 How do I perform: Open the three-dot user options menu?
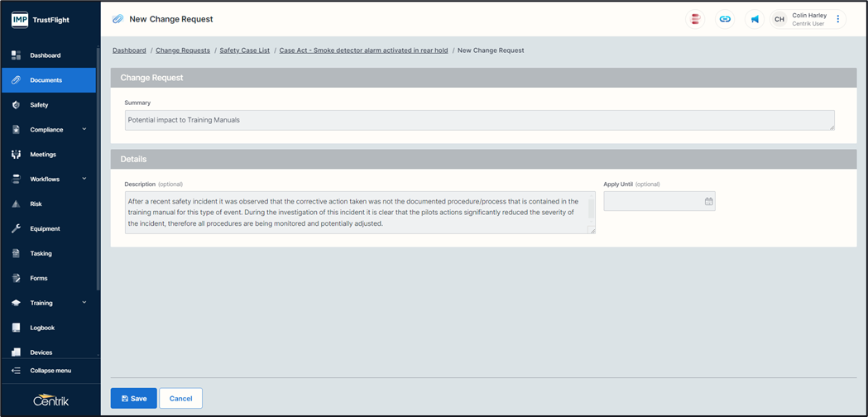coord(837,19)
